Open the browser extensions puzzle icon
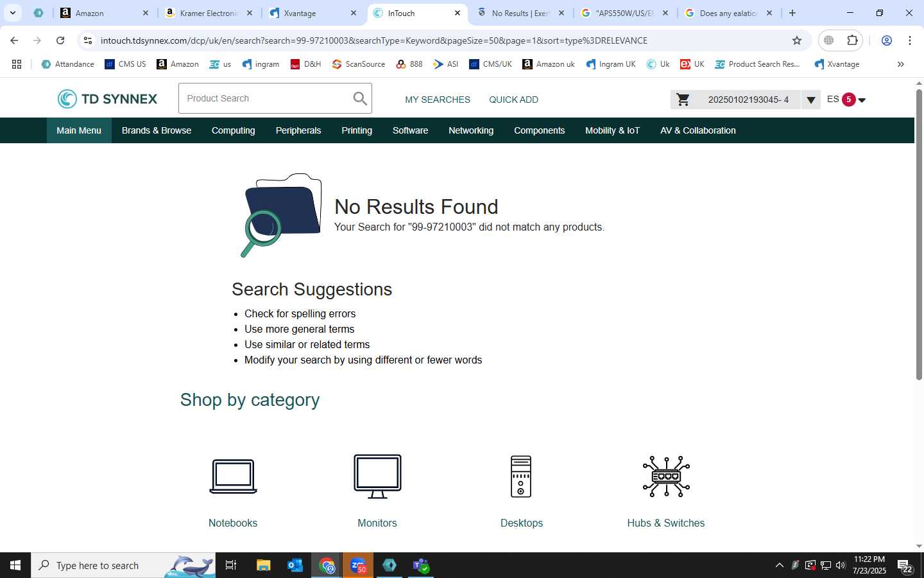 tap(852, 40)
